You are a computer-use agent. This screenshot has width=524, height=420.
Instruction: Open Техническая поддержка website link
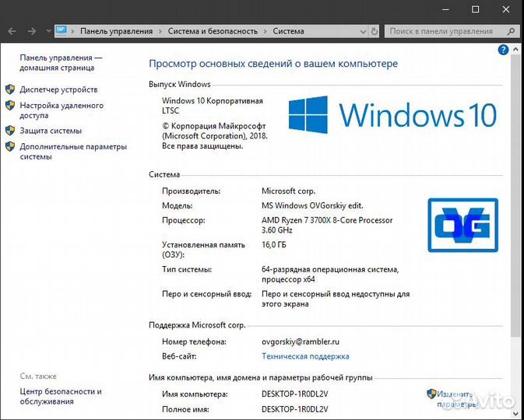click(305, 356)
